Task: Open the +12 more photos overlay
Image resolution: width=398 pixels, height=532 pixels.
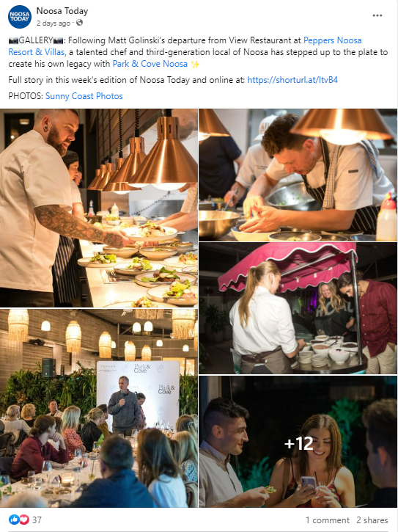Action: coord(298,442)
